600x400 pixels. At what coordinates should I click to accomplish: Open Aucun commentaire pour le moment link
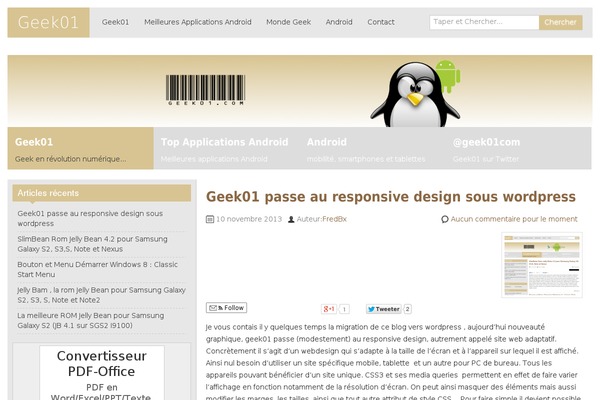514,219
